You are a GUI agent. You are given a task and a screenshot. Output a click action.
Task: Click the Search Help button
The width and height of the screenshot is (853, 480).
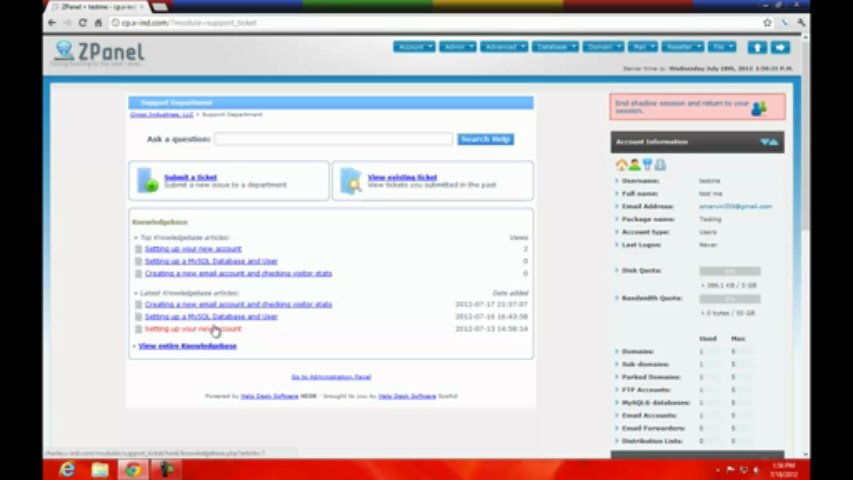click(485, 139)
